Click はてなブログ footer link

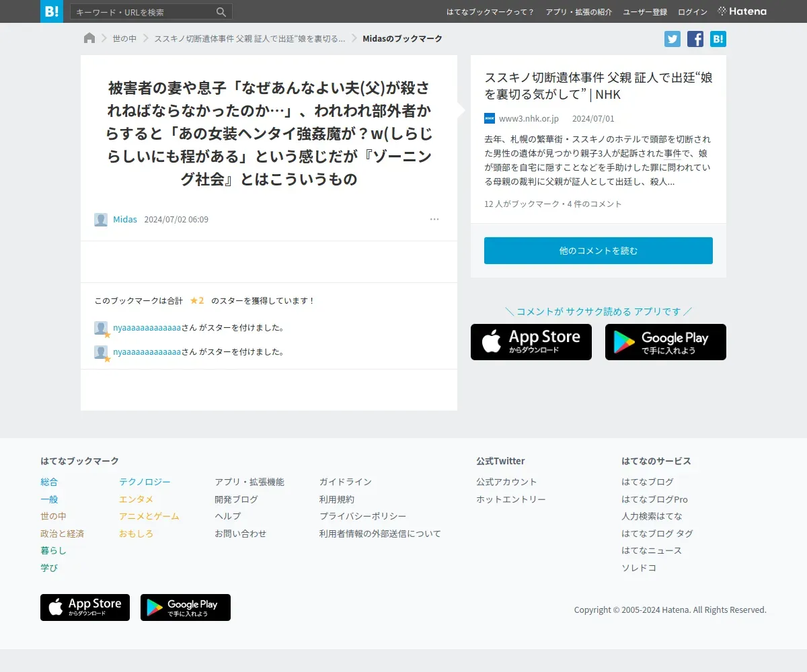pyautogui.click(x=648, y=482)
